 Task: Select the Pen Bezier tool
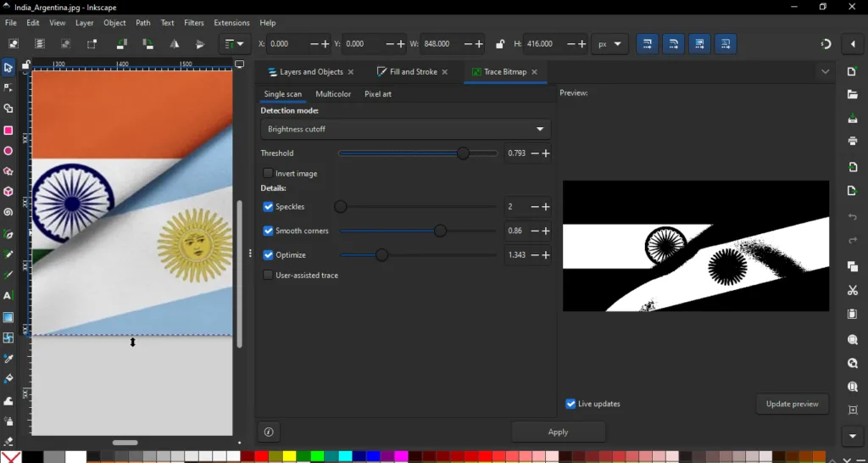tap(8, 234)
